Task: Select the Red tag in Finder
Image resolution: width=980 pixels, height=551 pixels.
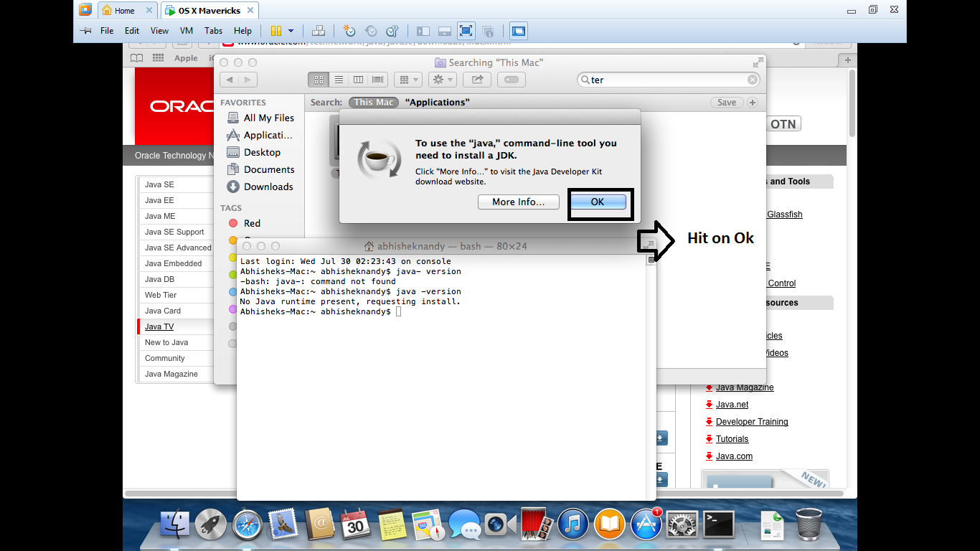Action: pos(244,223)
